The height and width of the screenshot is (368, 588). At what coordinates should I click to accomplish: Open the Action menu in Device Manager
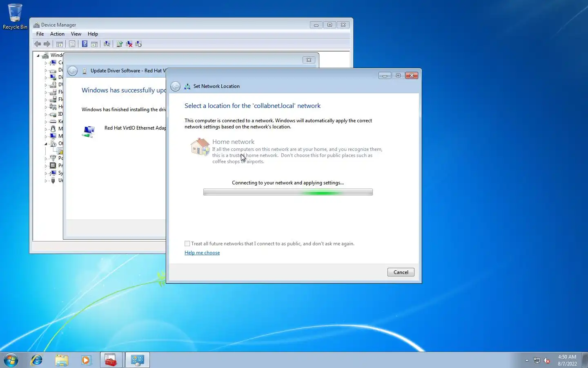57,34
